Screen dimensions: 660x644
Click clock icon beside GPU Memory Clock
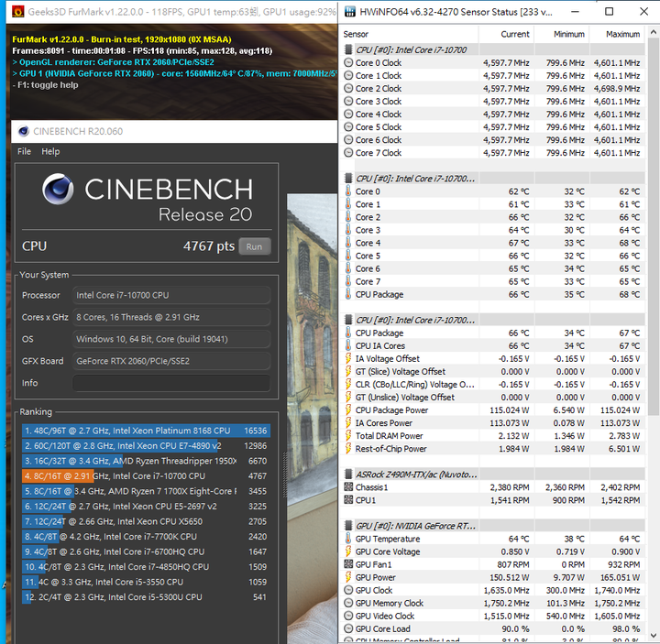(348, 603)
